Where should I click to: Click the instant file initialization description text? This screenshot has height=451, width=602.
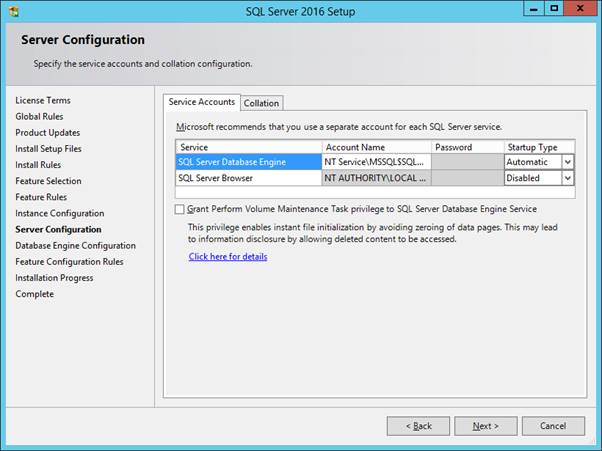tap(372, 233)
